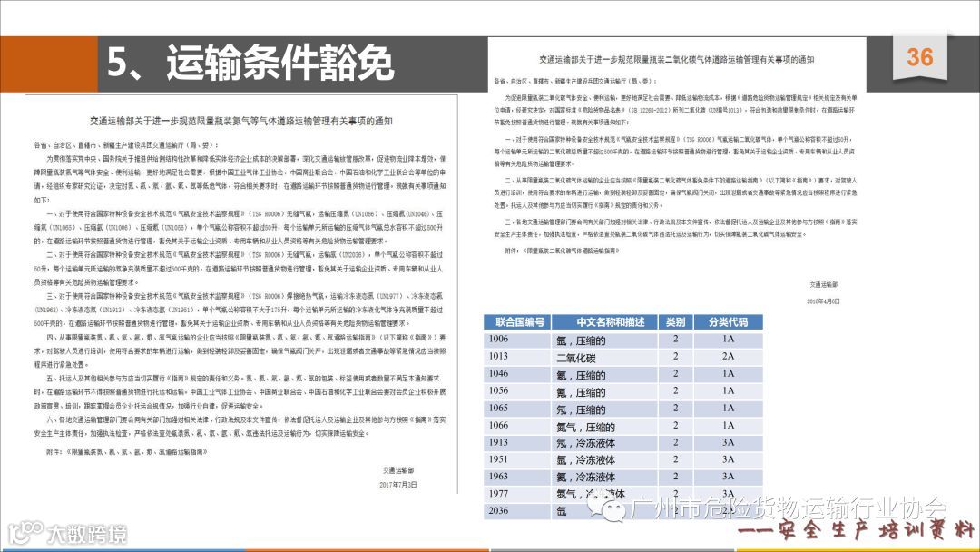Click the right notice's title about bottled carbon dioxide

pyautogui.click(x=676, y=59)
